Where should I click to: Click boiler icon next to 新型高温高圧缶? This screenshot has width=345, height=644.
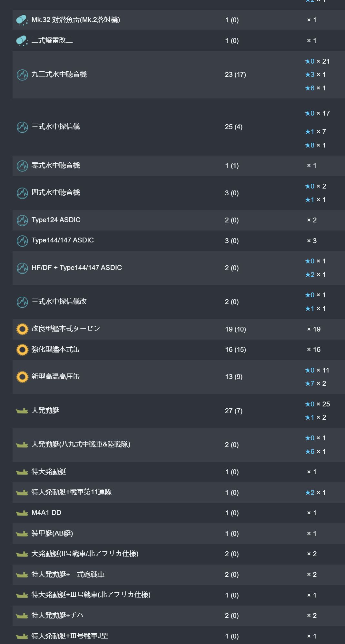pos(22,377)
